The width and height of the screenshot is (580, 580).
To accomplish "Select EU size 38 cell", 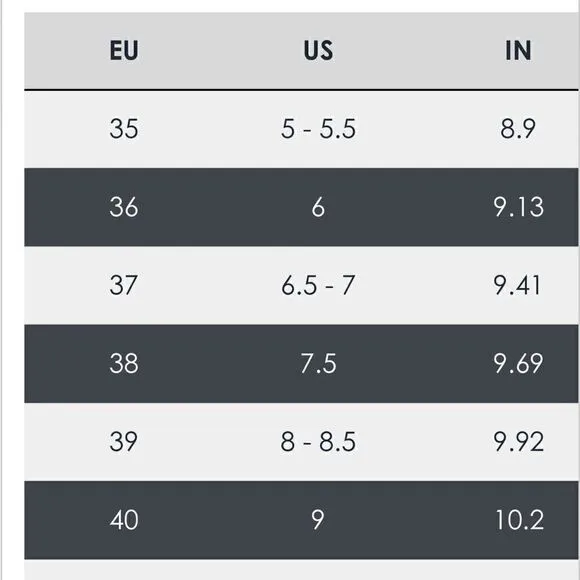I will coord(124,364).
